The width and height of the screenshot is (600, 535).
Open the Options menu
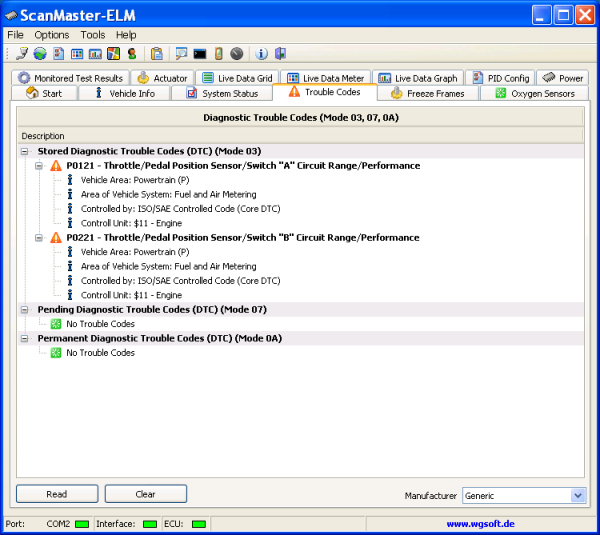(52, 35)
